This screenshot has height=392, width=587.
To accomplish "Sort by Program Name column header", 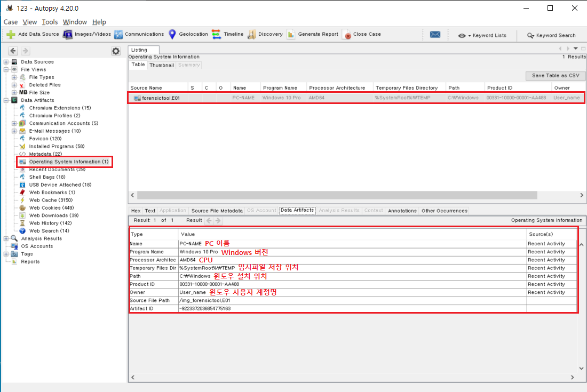I will click(283, 88).
